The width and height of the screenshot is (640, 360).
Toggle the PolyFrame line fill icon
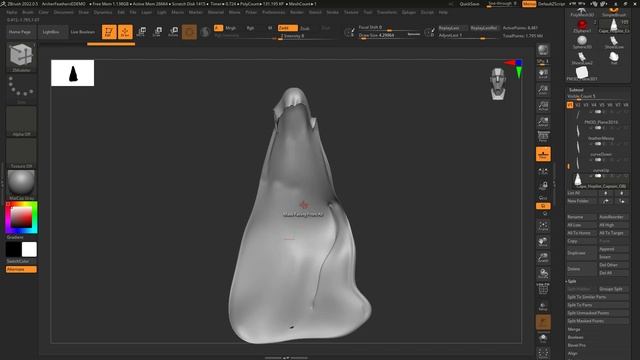click(x=543, y=289)
